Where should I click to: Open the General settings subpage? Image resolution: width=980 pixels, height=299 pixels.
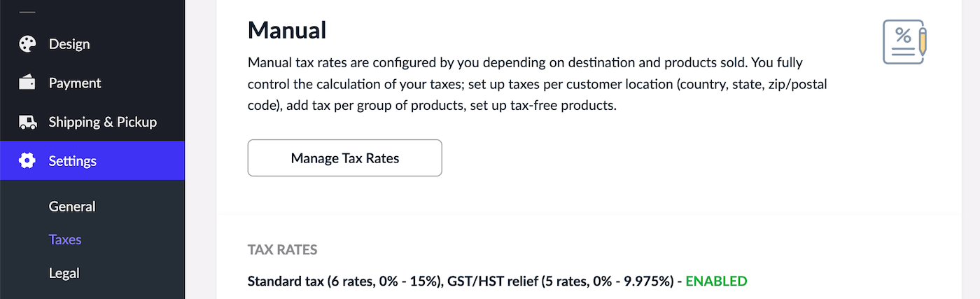72,207
